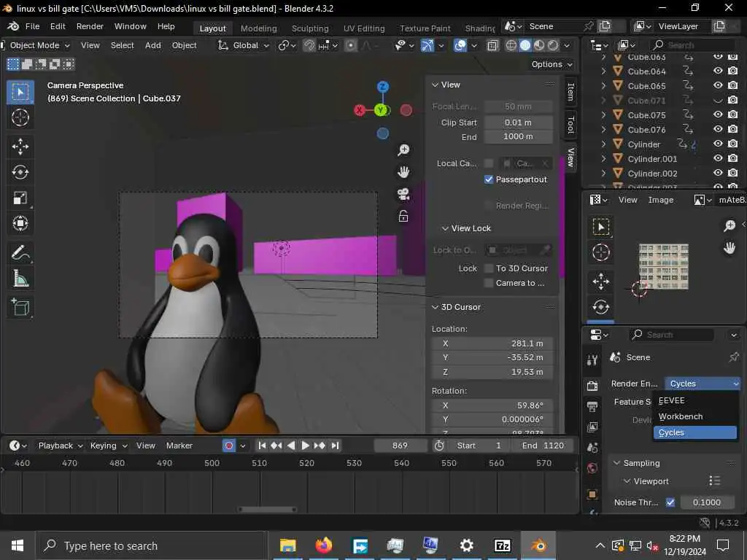This screenshot has height=560, width=747.
Task: Open the Marker menu in timeline
Action: coord(179,446)
